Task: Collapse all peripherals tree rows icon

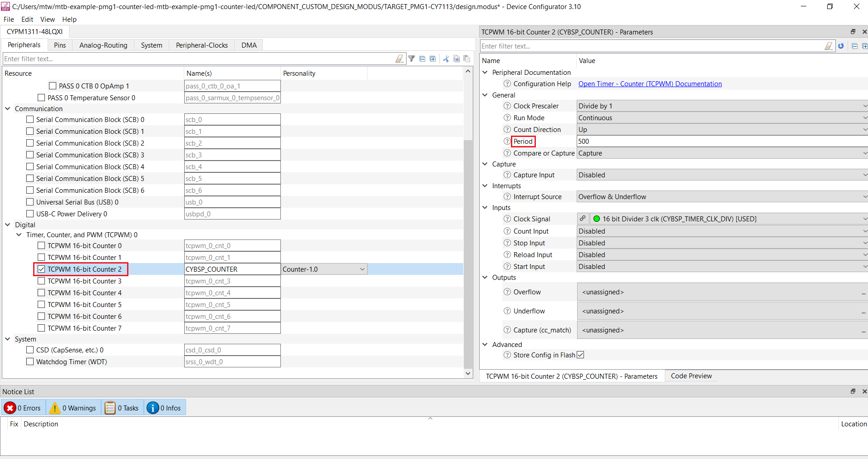Action: [422, 59]
